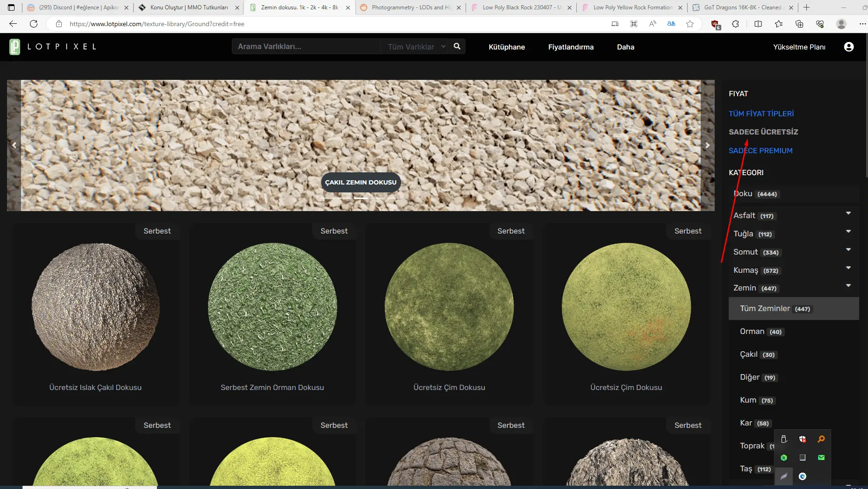Open the Favorites list icon

coord(779,24)
